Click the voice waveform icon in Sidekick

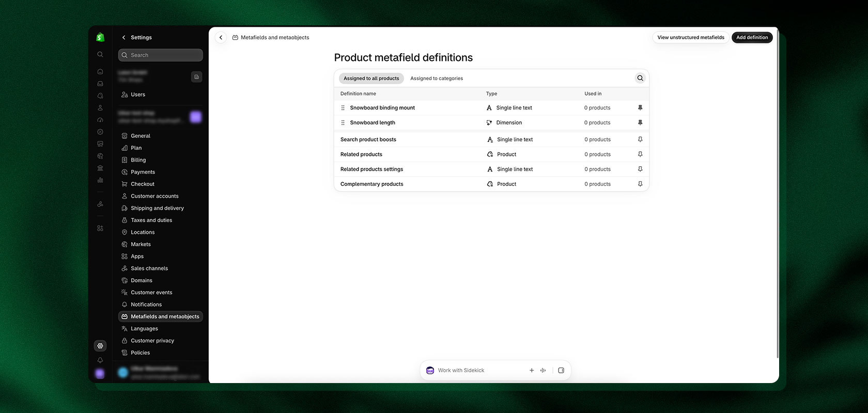543,370
